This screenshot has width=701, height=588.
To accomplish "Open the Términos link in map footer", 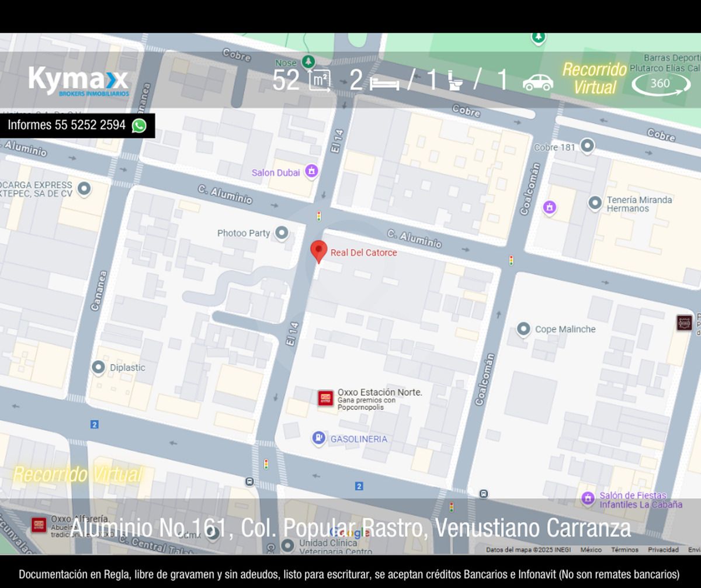I will [x=624, y=549].
